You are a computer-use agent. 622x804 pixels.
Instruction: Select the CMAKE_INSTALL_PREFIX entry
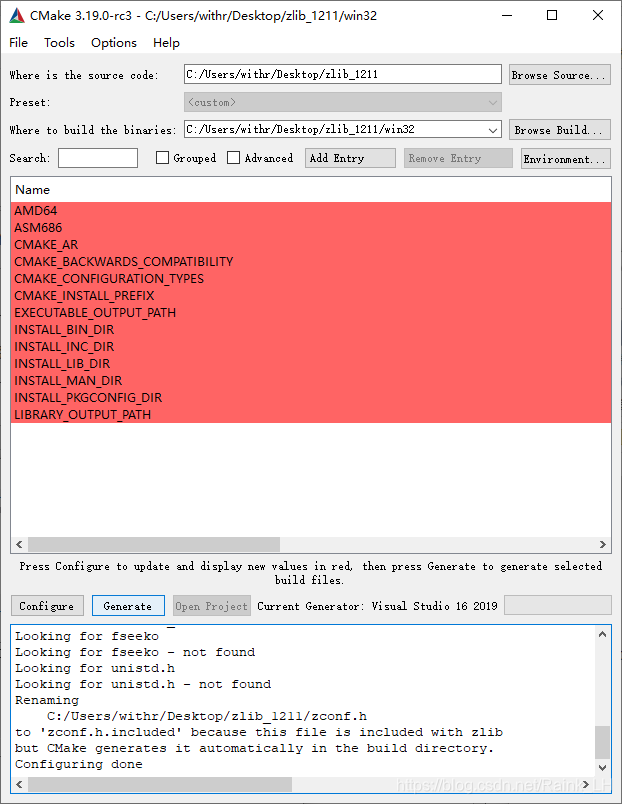coord(311,295)
